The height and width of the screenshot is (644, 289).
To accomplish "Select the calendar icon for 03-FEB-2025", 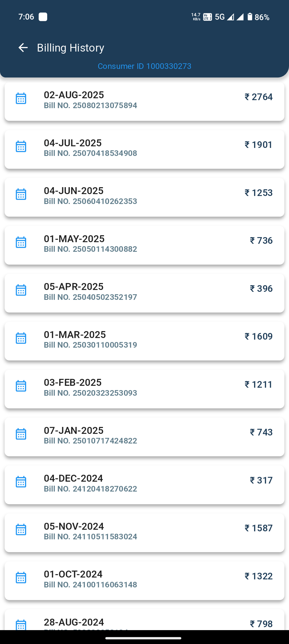I will (x=21, y=386).
